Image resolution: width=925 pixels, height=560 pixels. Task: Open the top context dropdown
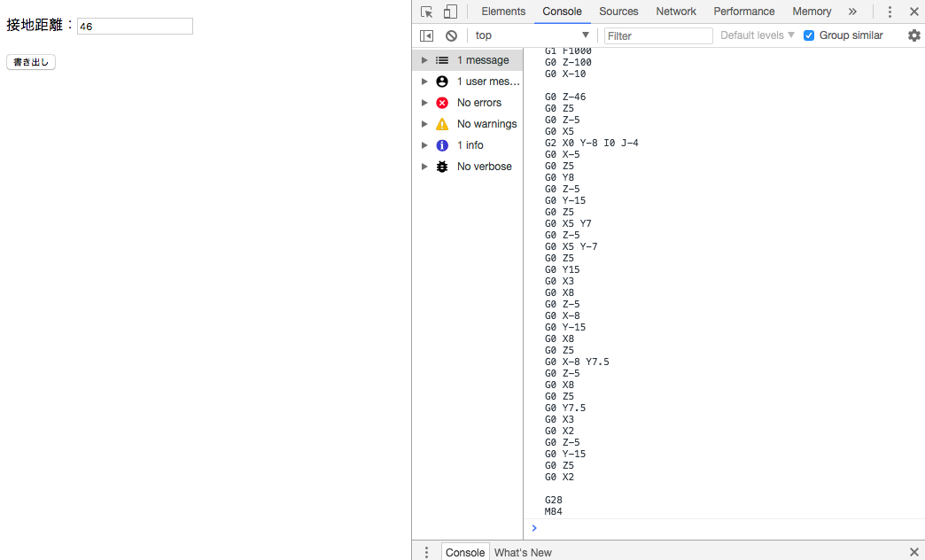pos(532,35)
